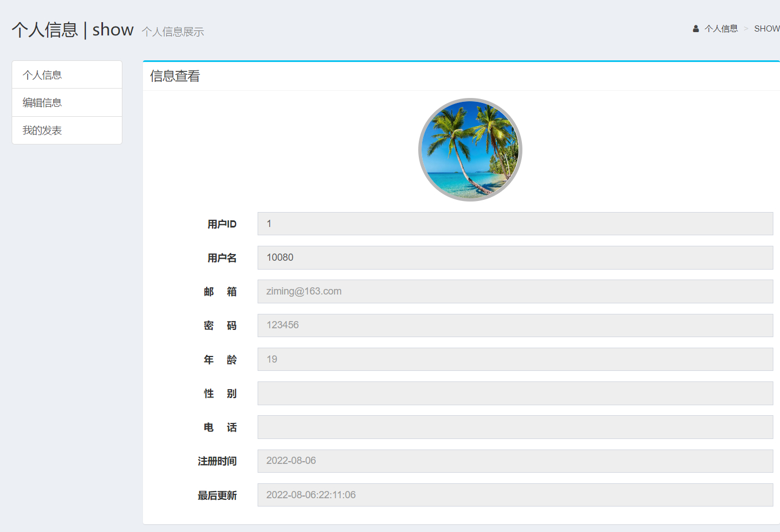This screenshot has width=780, height=532.
Task: Select the 注册时间 field showing 2022-08-06
Action: tap(515, 461)
